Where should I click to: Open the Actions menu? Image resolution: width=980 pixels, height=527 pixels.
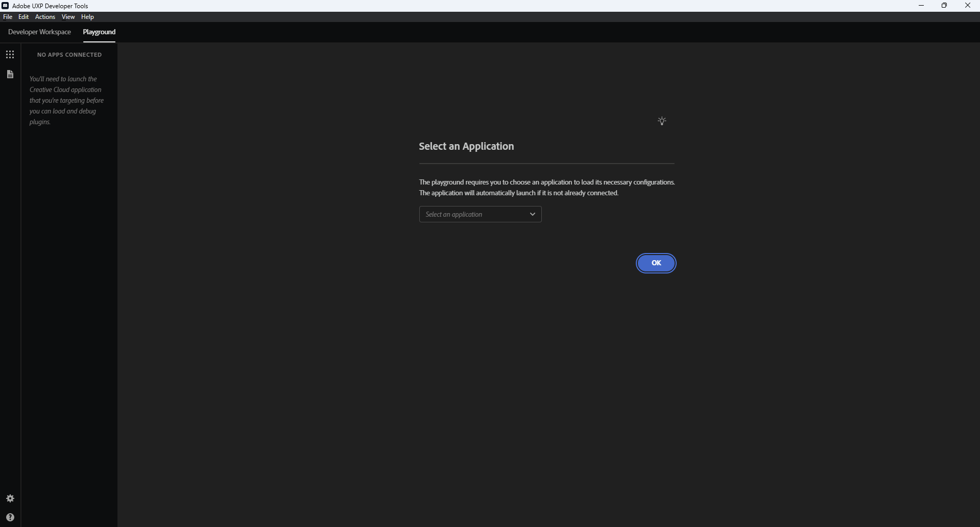[x=45, y=17]
